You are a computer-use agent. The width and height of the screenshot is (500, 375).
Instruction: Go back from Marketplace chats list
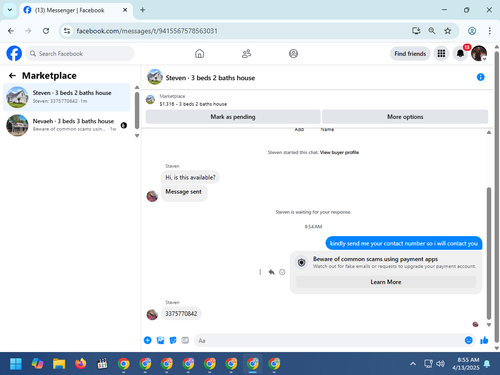point(12,76)
